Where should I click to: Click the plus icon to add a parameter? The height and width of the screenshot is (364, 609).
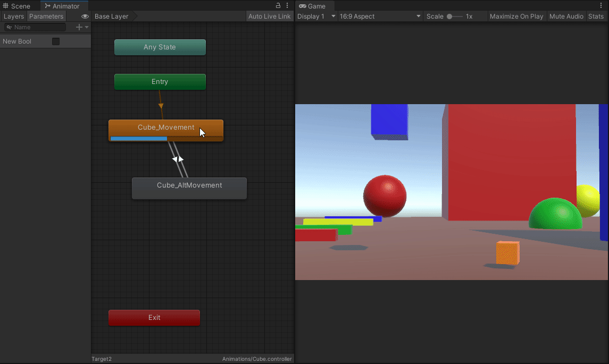(78, 27)
